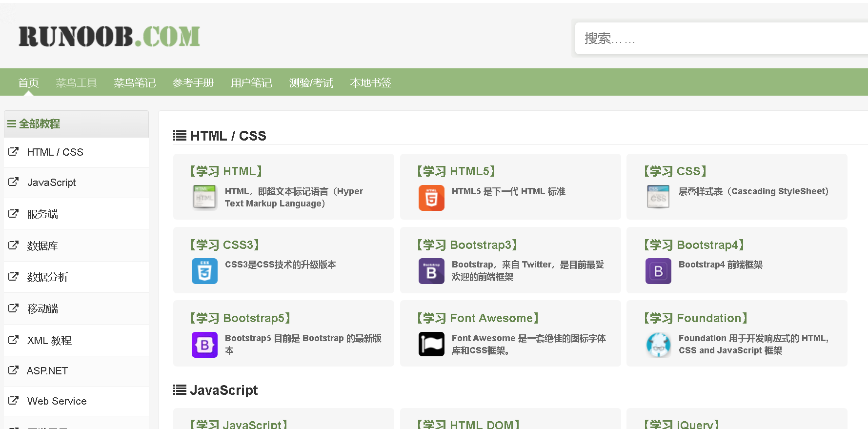Open the HTML tutorial thumbnail icon

tap(204, 198)
